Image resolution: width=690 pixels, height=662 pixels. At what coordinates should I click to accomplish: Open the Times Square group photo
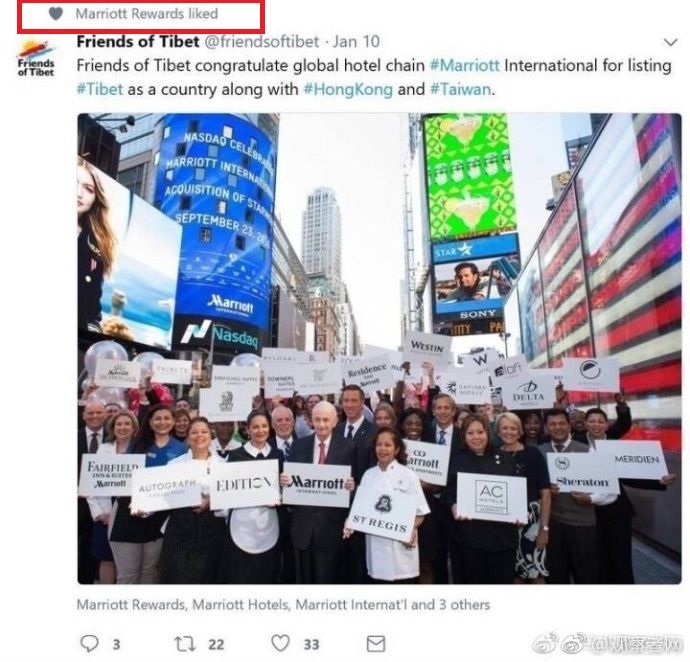379,348
